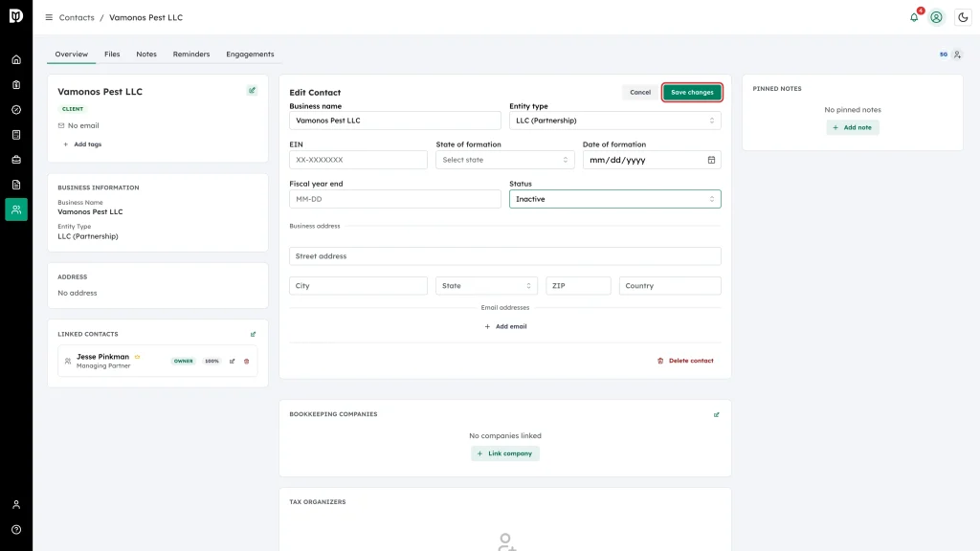
Task: Open the calendar picker for Date of formation
Action: tap(711, 160)
